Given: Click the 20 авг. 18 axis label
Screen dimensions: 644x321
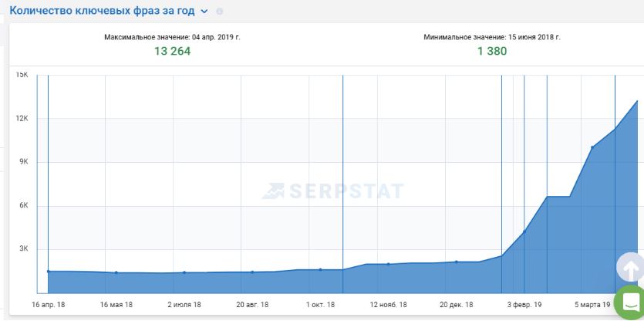Looking at the screenshot, I should (252, 305).
